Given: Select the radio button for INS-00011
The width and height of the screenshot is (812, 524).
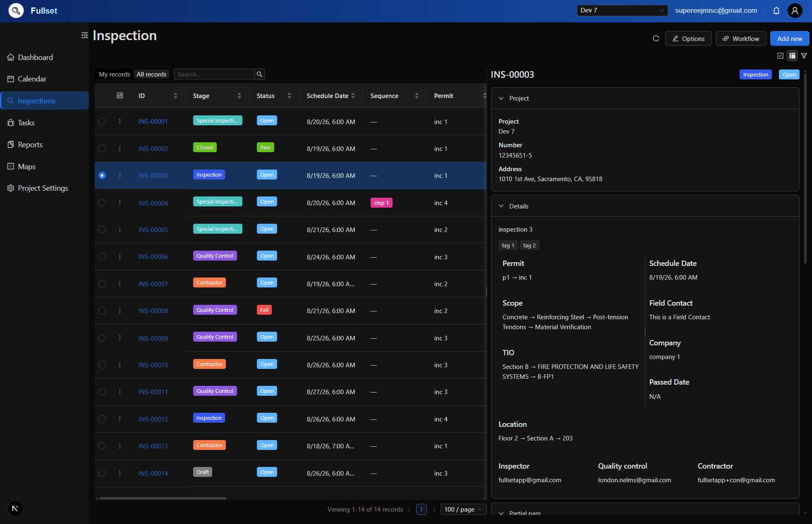Looking at the screenshot, I should pyautogui.click(x=102, y=392).
